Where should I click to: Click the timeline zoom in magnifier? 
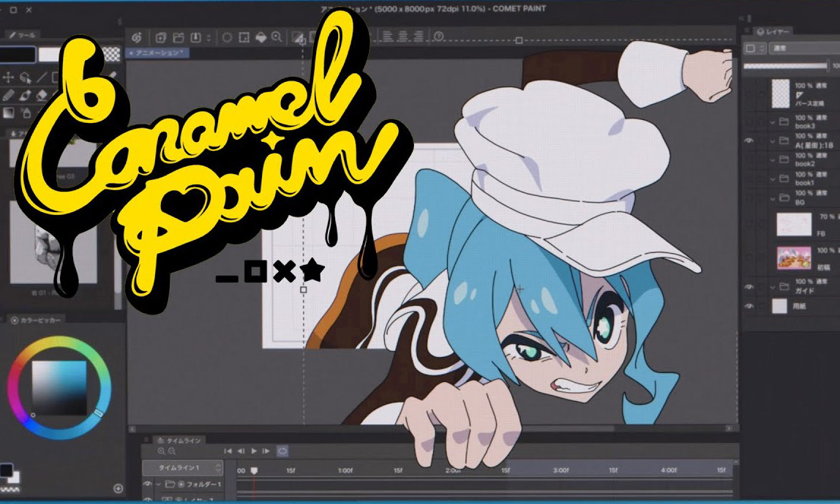coord(161,451)
